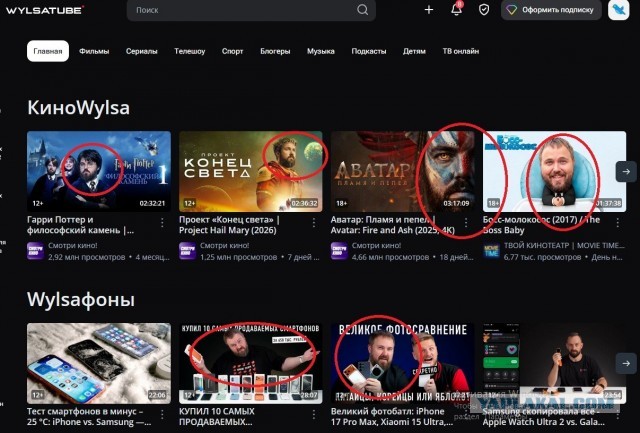Click 6,77 тыс. просмотров text
This screenshot has height=433, width=640.
tap(542, 258)
